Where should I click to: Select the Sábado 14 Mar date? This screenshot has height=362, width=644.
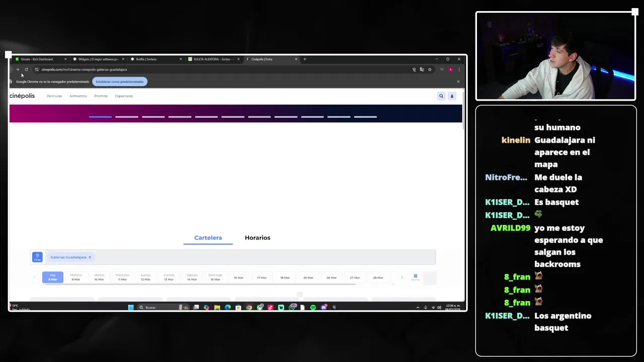click(192, 277)
